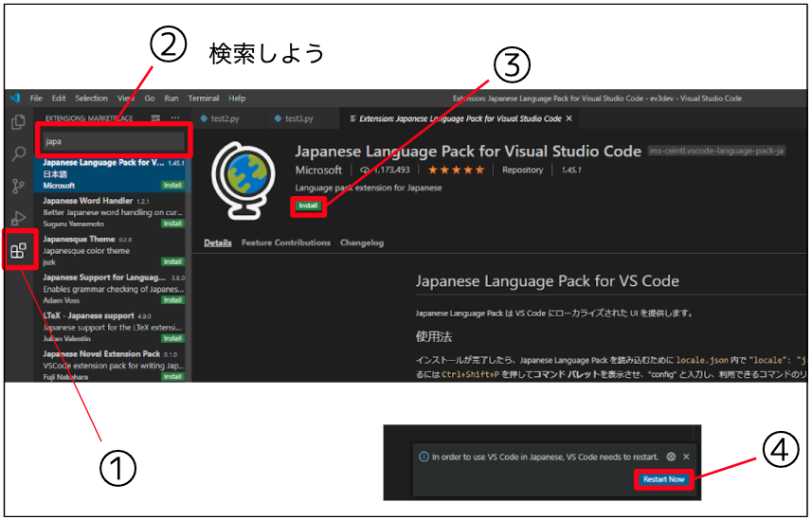Viewport: 812px width, 520px height.
Task: Click Microsoft publisher name on details page
Action: [x=318, y=170]
